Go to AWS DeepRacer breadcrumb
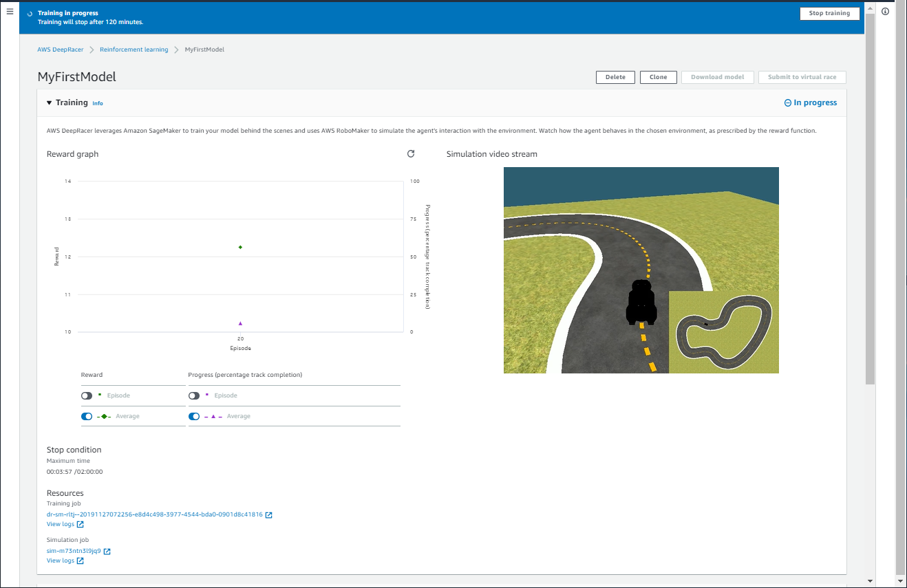The image size is (907, 588). point(61,50)
